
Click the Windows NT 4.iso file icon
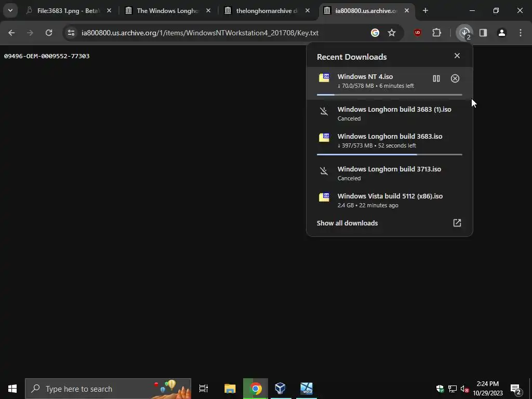pos(324,78)
